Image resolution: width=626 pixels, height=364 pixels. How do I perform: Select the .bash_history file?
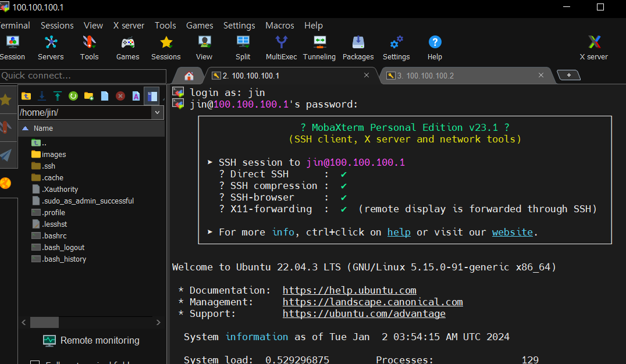click(x=59, y=259)
